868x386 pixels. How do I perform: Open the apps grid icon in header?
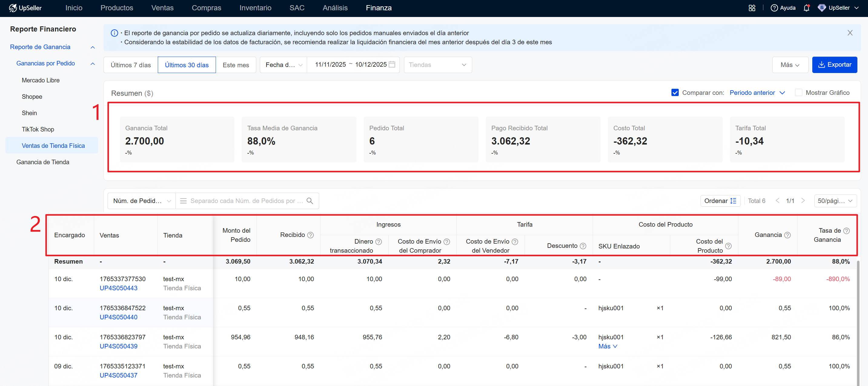752,8
